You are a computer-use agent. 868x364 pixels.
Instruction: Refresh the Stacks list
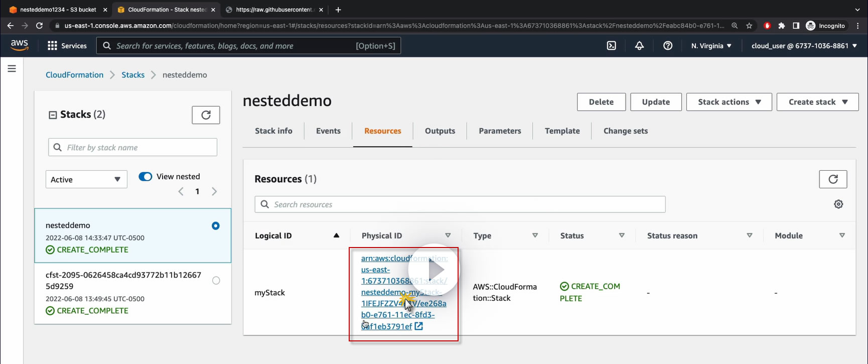pyautogui.click(x=206, y=115)
